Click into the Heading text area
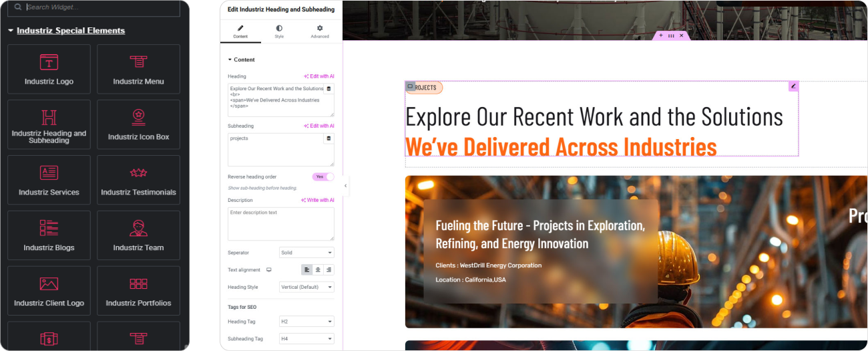This screenshot has height=351, width=868. (x=281, y=100)
